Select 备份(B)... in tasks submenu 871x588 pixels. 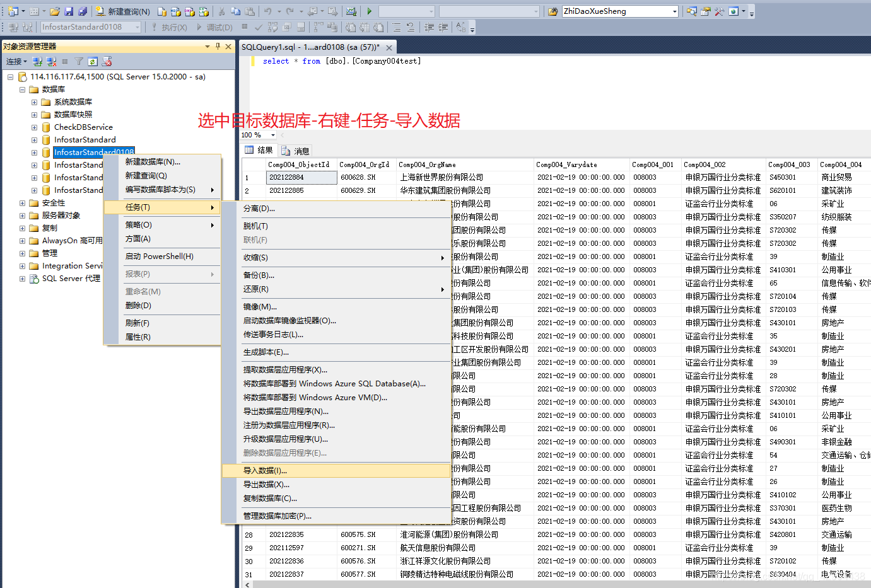tap(336, 275)
